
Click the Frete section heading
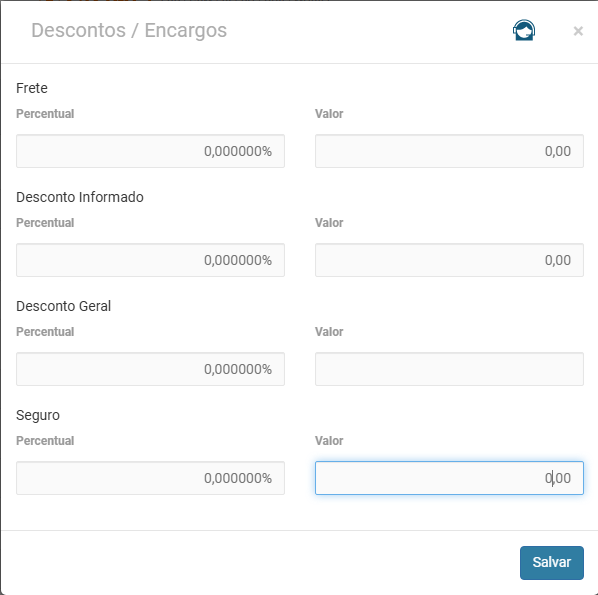click(32, 88)
